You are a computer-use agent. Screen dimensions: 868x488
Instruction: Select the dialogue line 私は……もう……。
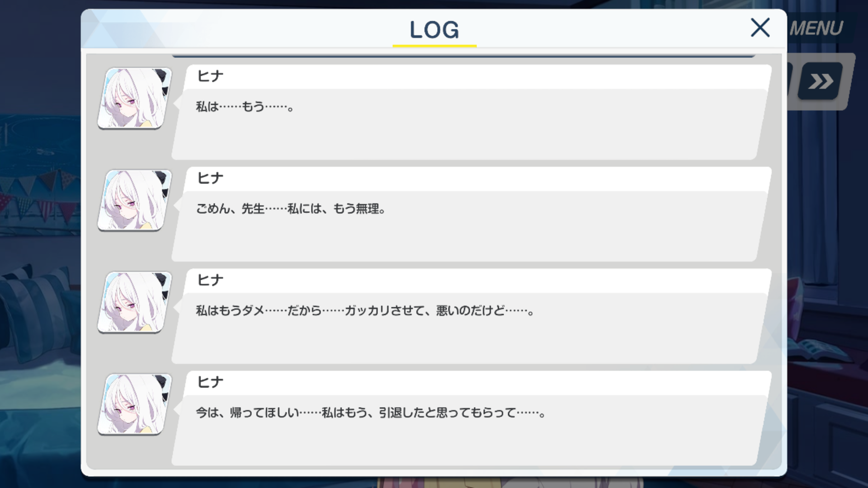[245, 107]
